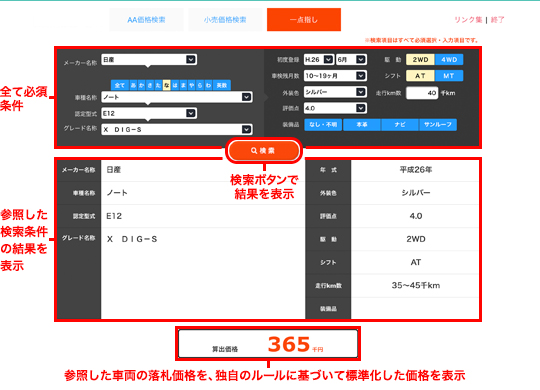Select the 全て kana filter

[x=120, y=85]
